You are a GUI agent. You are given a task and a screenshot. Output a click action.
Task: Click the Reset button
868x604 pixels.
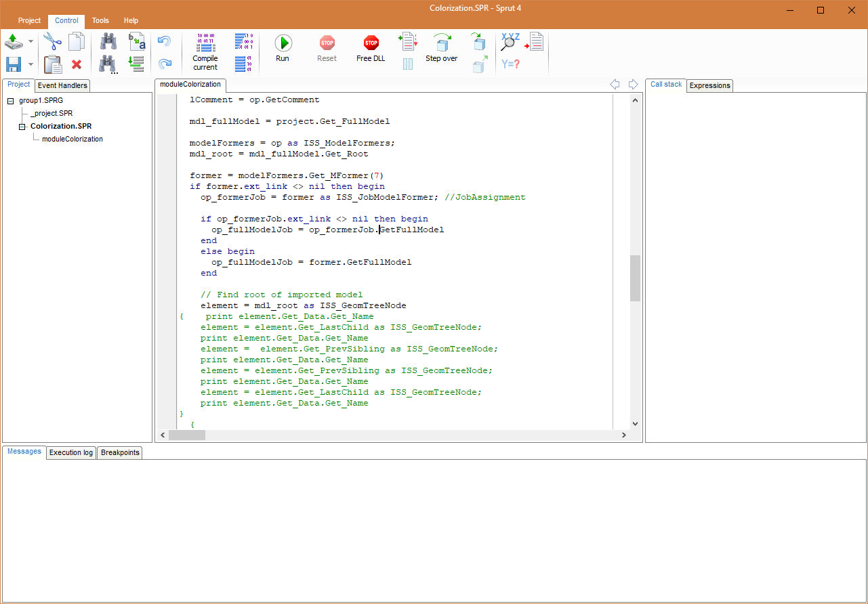click(x=327, y=47)
